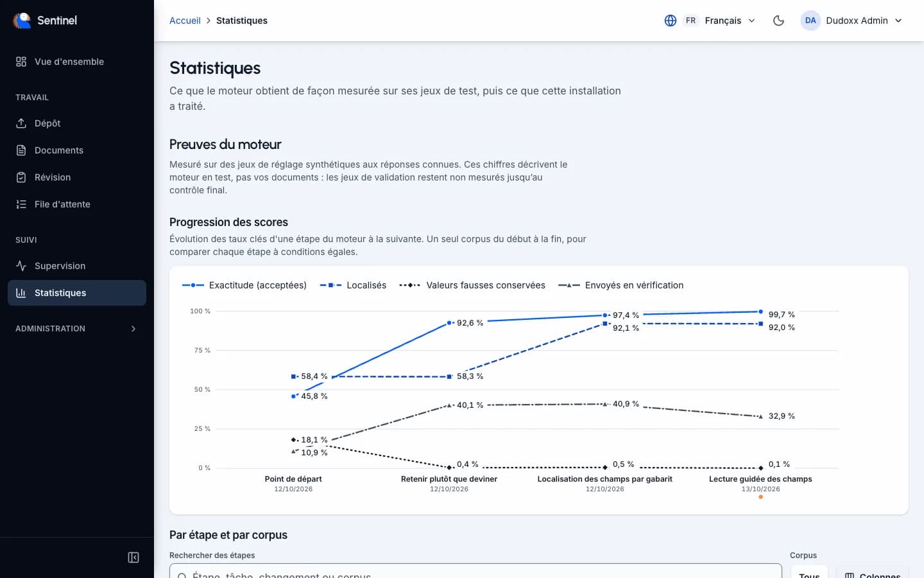Screen dimensions: 924x578
Task: Click the Statistiques breadcrumb label
Action: [242, 21]
